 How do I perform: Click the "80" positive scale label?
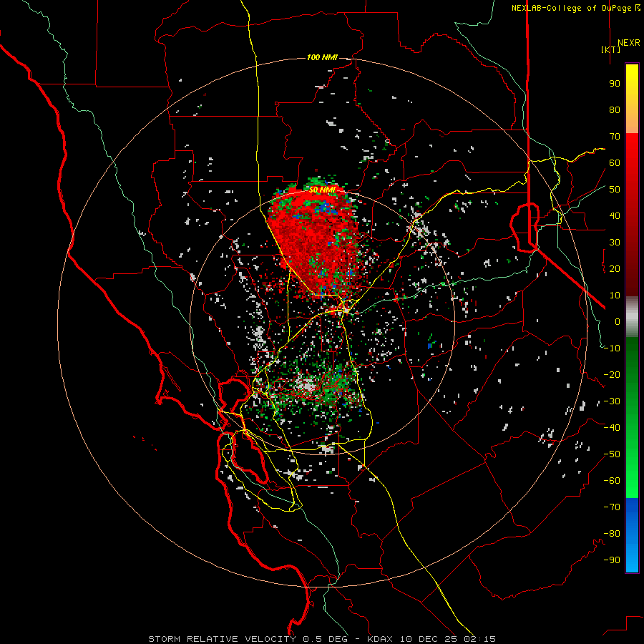[615, 110]
